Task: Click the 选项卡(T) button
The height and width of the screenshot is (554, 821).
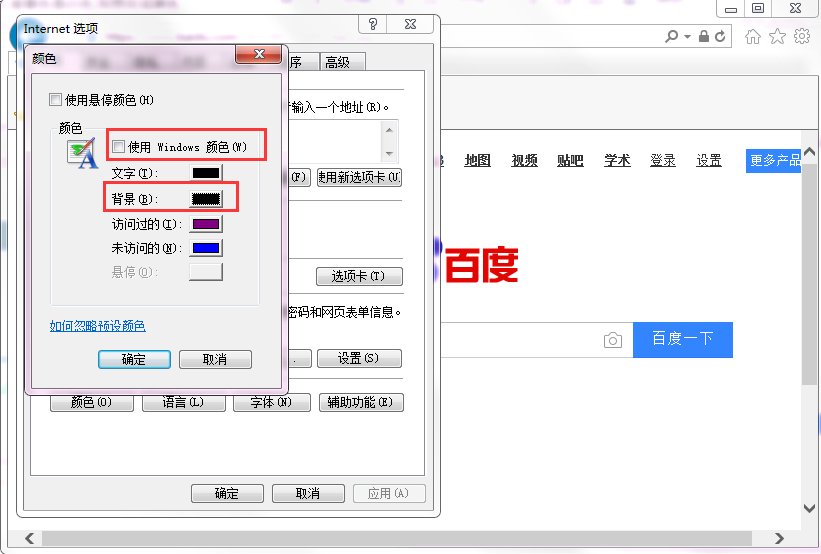Action: [x=359, y=276]
